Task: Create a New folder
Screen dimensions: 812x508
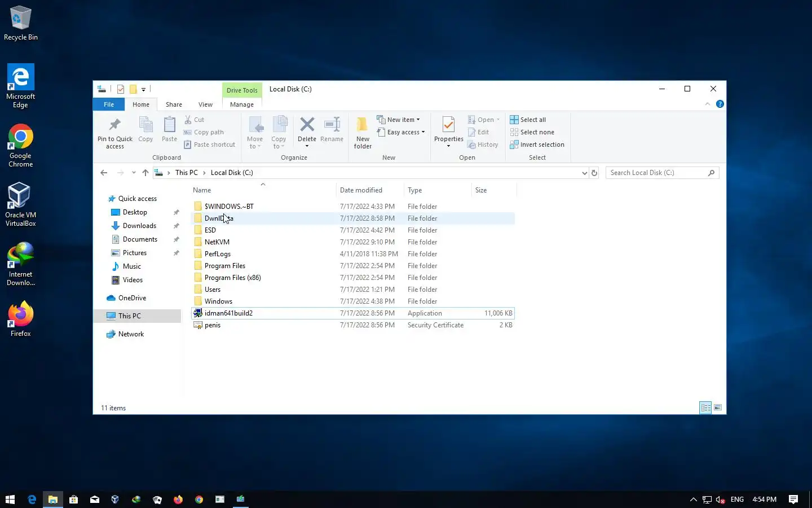Action: (363, 133)
